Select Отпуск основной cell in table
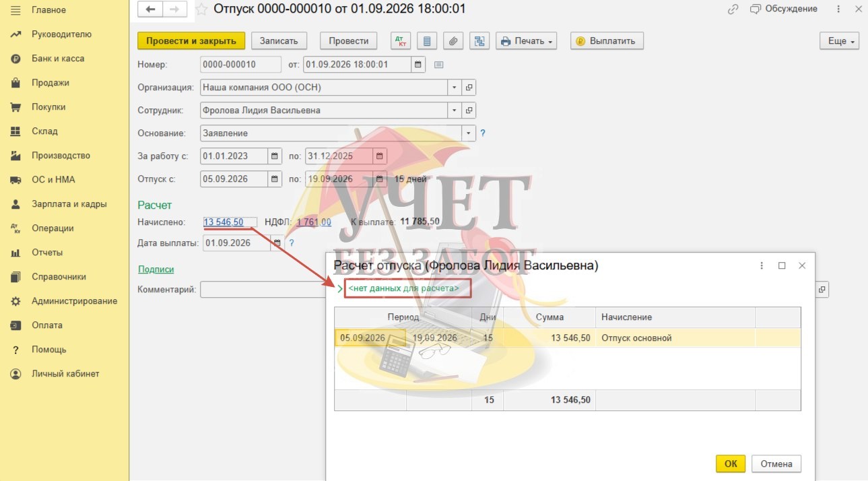 click(675, 338)
